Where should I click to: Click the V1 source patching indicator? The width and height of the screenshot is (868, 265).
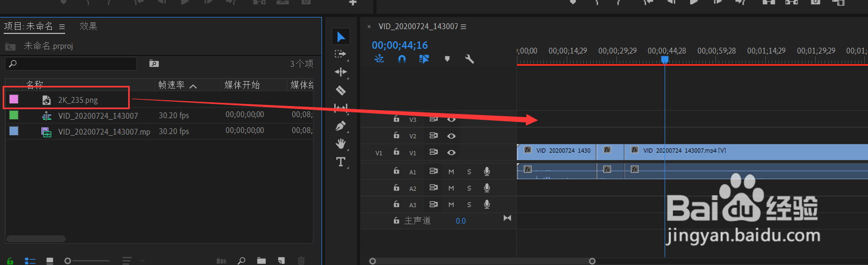379,153
